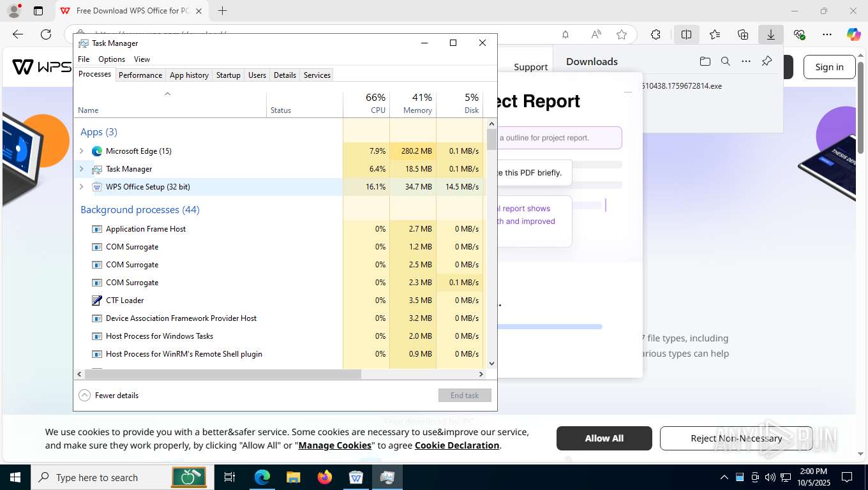
Task: Switch to the Startup tab
Action: click(x=228, y=75)
